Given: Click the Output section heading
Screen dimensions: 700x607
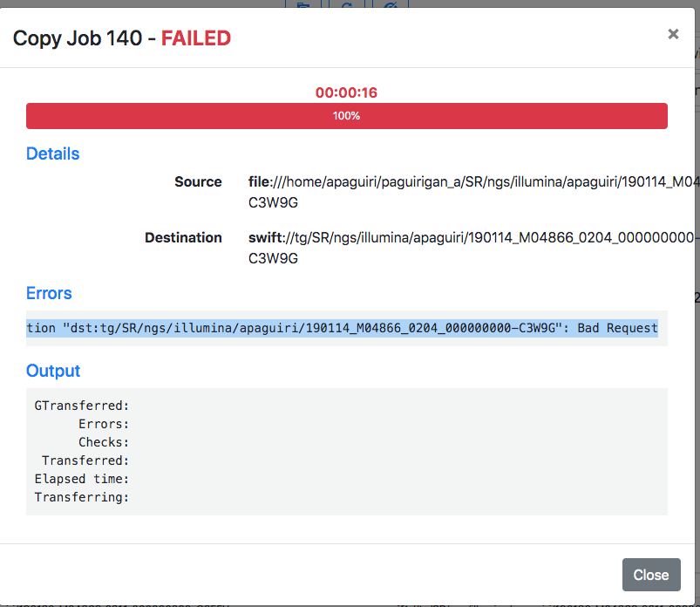Looking at the screenshot, I should [52, 371].
